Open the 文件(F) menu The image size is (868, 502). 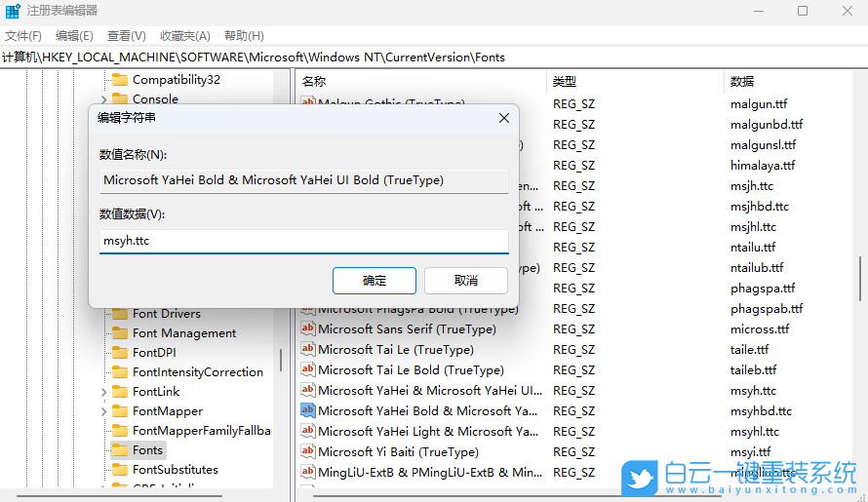point(23,36)
